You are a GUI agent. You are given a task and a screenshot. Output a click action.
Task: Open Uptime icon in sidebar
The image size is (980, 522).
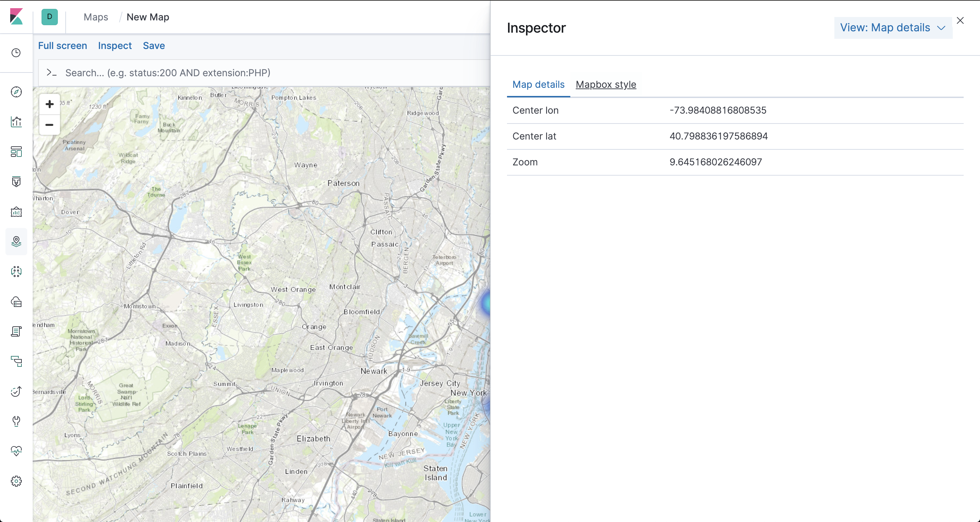(16, 391)
